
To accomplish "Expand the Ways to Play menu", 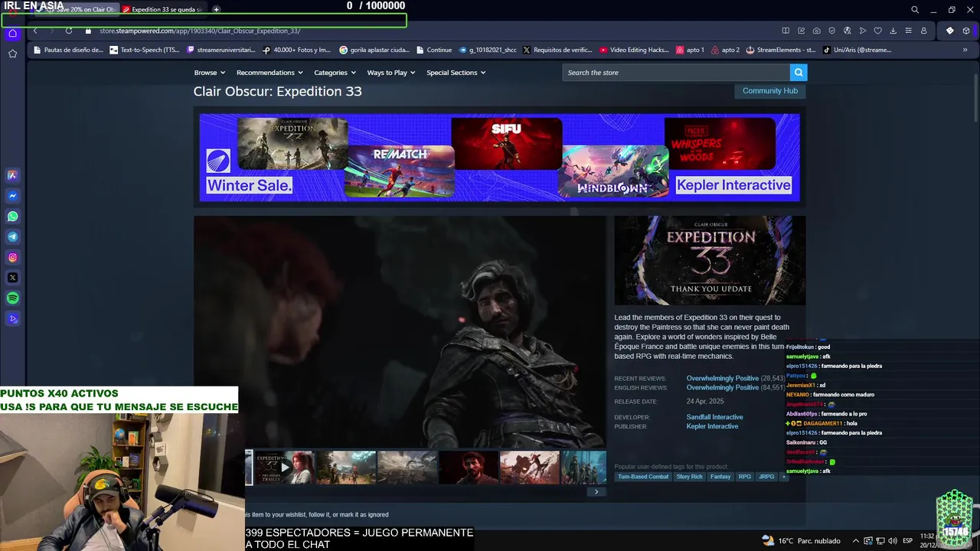I will pos(390,73).
